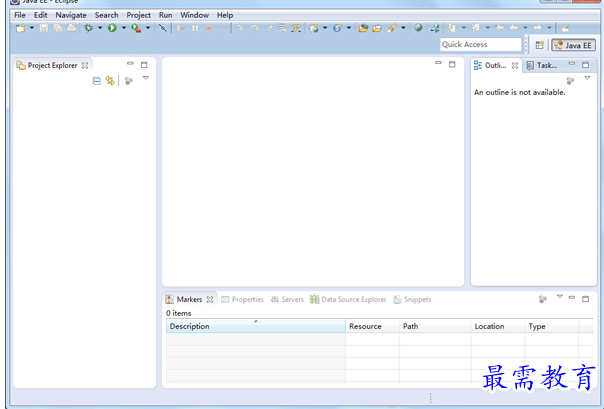Open the File menu

coord(20,15)
